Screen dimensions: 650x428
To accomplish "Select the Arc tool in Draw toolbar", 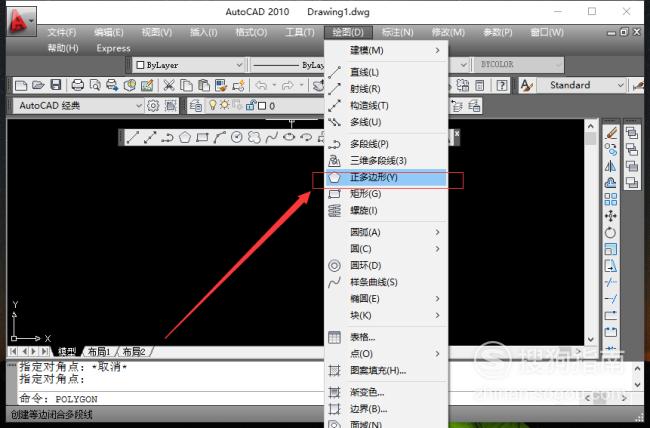I will [219, 137].
